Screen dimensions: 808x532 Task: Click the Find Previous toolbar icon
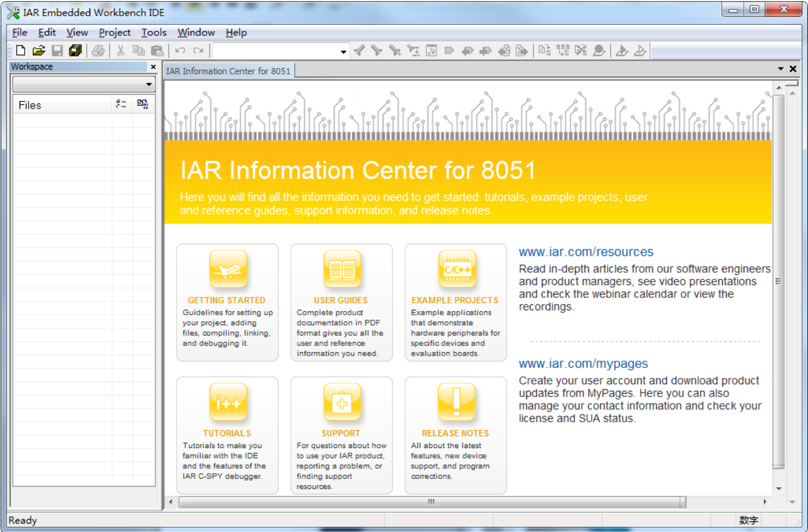[x=359, y=51]
